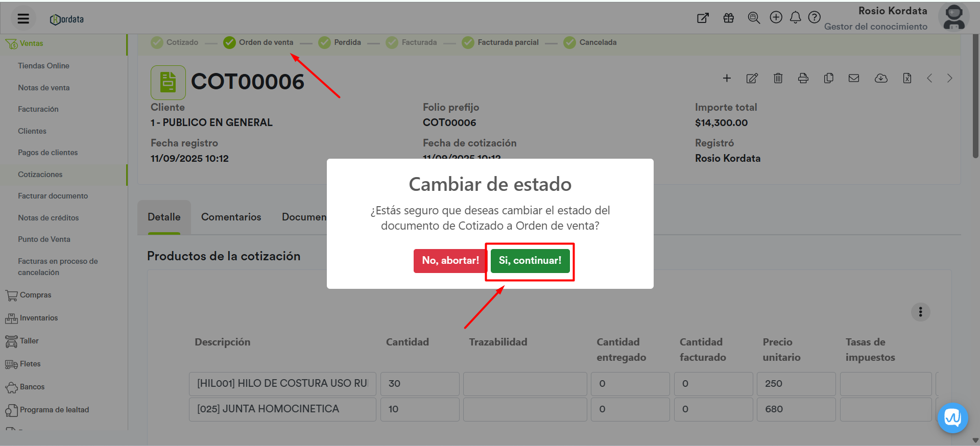
Task: Click the quantity field showing 30
Action: point(419,384)
